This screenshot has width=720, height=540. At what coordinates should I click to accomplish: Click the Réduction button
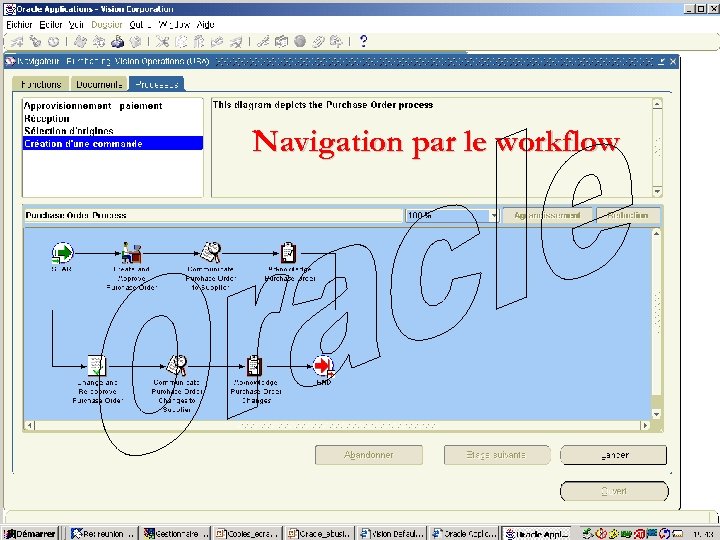coord(628,215)
